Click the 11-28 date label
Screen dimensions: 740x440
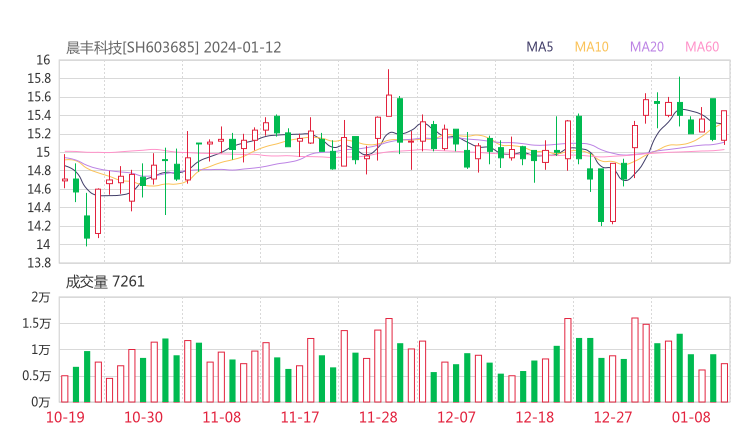378,417
